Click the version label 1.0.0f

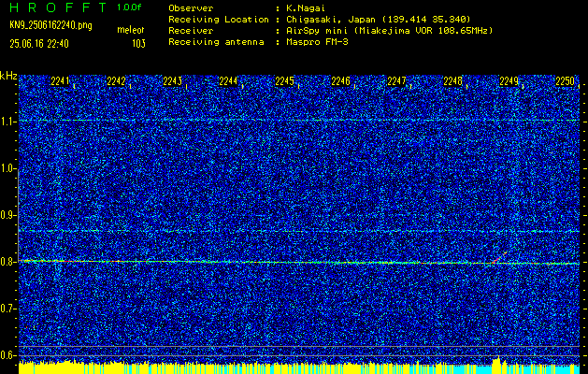coord(129,7)
